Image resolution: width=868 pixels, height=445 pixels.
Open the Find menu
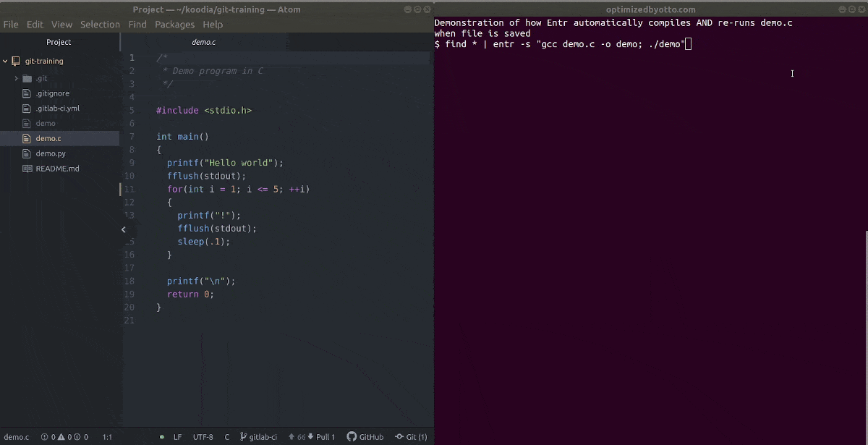pyautogui.click(x=137, y=25)
